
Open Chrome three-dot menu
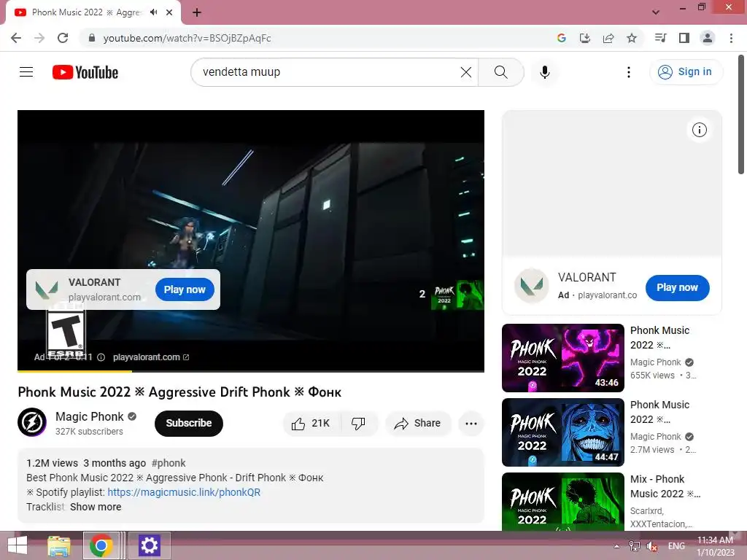point(731,38)
